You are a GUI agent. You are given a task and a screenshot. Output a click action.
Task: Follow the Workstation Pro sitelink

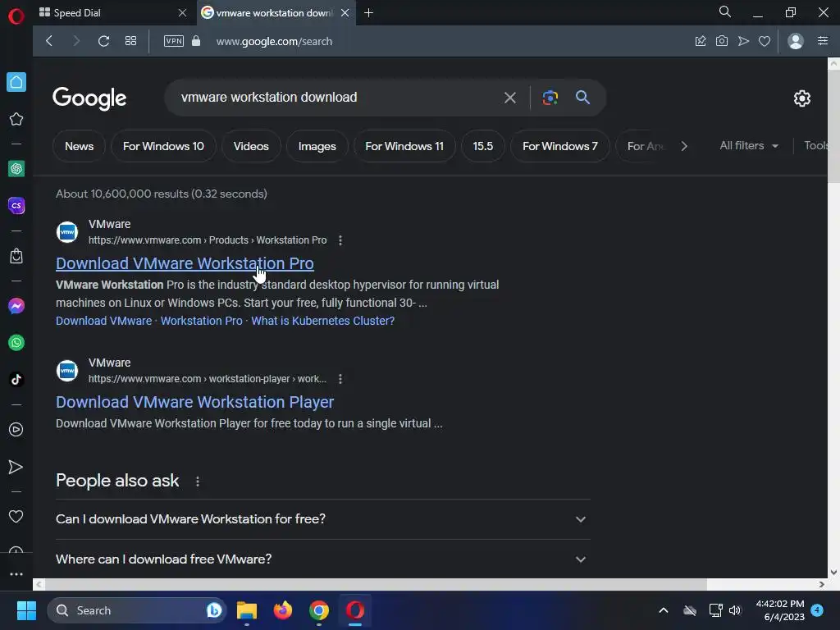pos(202,321)
